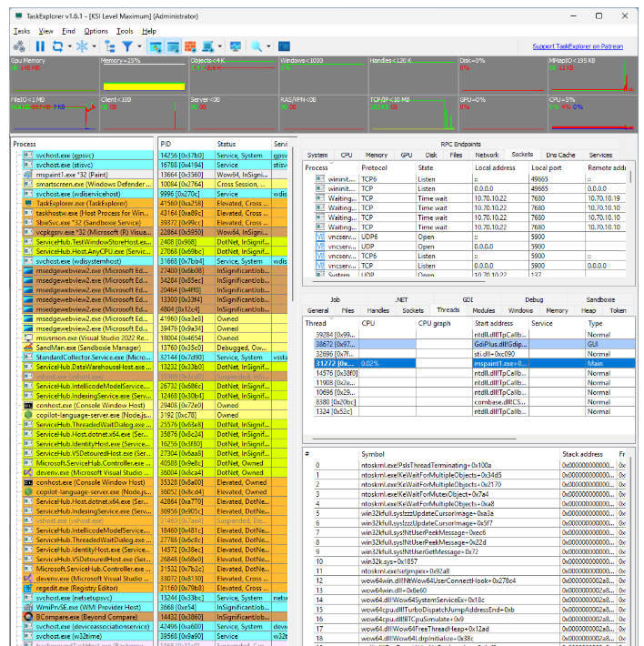Click the regedit.exe process icon
This screenshot has width=644, height=646.
point(28,588)
